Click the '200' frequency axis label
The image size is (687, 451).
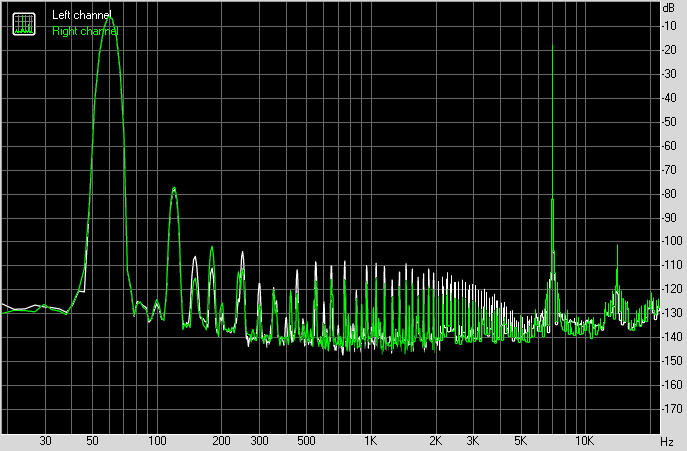(x=221, y=440)
